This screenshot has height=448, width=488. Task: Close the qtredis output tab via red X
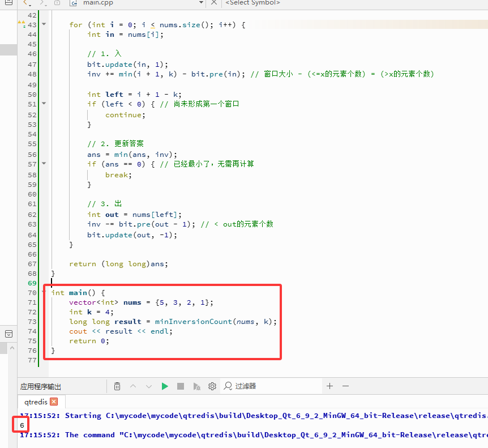[54, 402]
